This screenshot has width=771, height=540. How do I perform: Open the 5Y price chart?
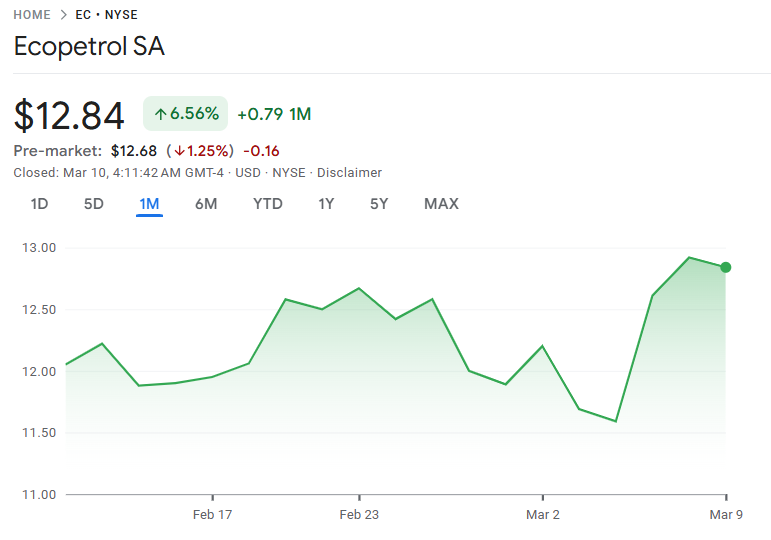pos(379,204)
